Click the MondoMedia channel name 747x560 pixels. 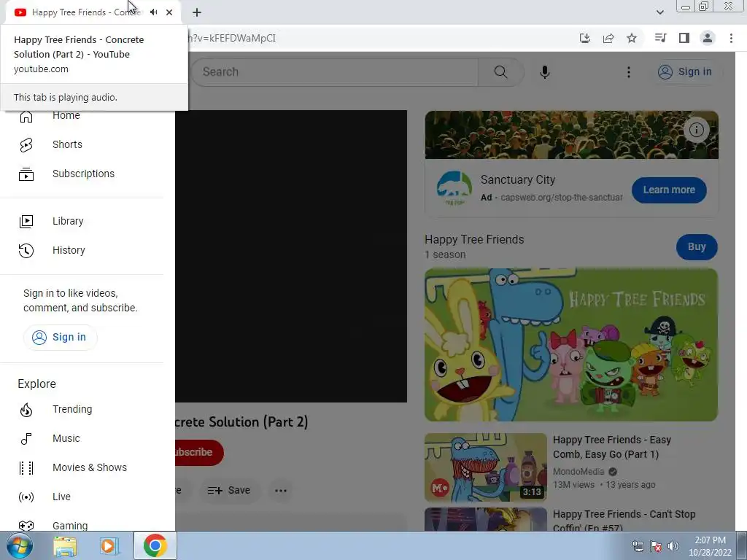578,472
